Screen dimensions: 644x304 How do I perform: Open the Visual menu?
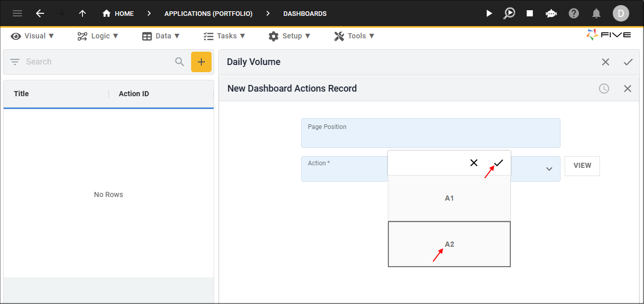(x=32, y=36)
